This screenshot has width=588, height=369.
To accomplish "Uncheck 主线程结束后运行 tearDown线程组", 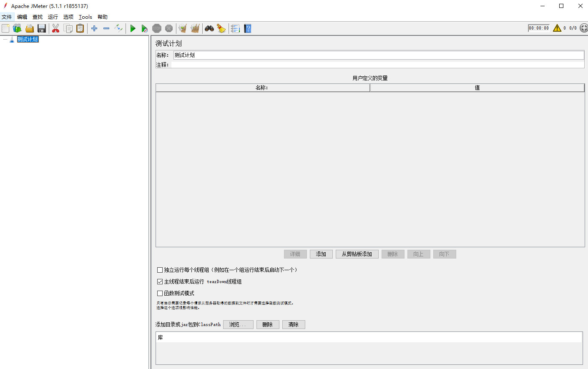I will click(160, 281).
